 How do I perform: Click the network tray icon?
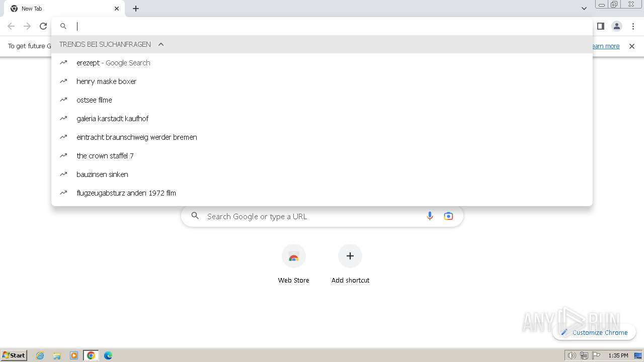[x=584, y=355]
